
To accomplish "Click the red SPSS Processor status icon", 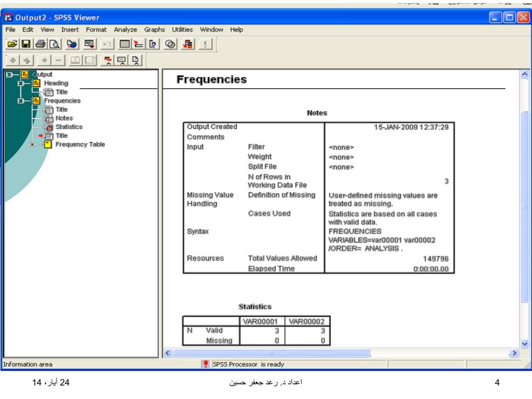I will point(205,364).
